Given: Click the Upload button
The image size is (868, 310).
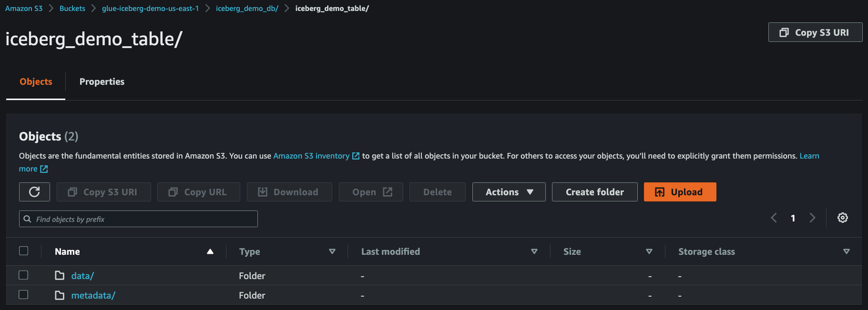Looking at the screenshot, I should pyautogui.click(x=680, y=192).
